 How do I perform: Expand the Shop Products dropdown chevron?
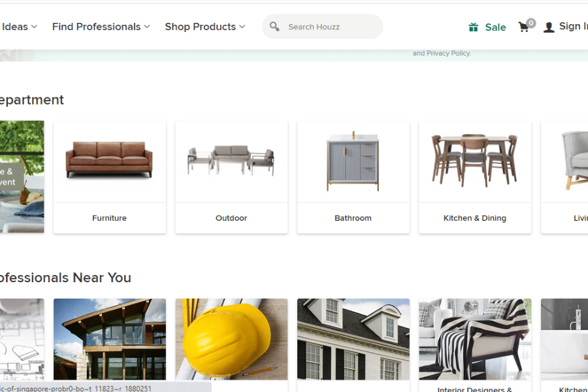(242, 27)
